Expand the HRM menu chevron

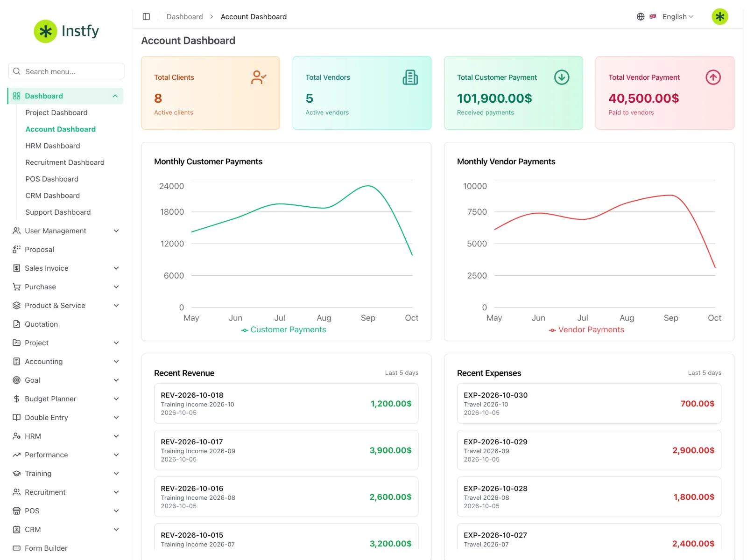pos(116,436)
